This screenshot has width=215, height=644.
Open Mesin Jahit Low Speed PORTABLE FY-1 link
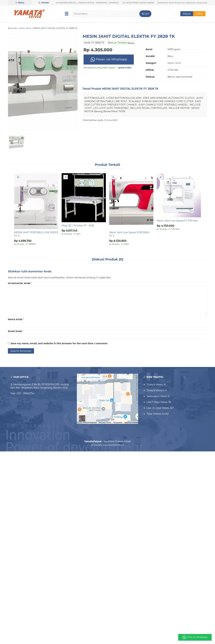coord(129,234)
